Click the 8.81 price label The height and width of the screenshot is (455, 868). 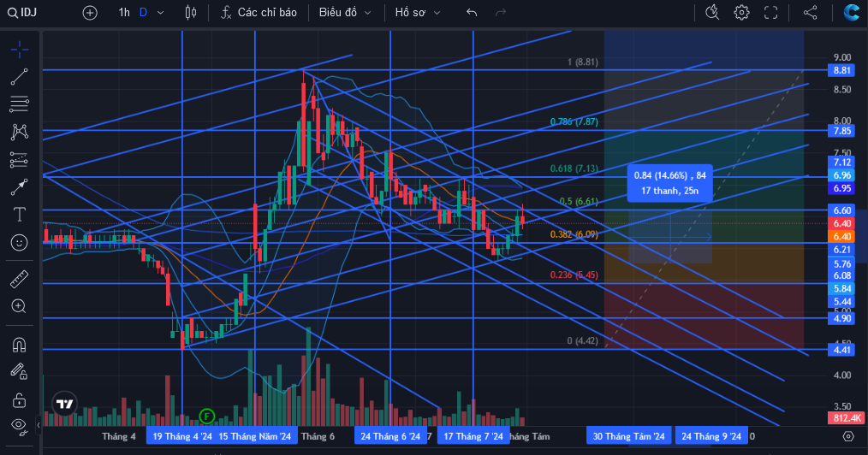click(x=842, y=70)
